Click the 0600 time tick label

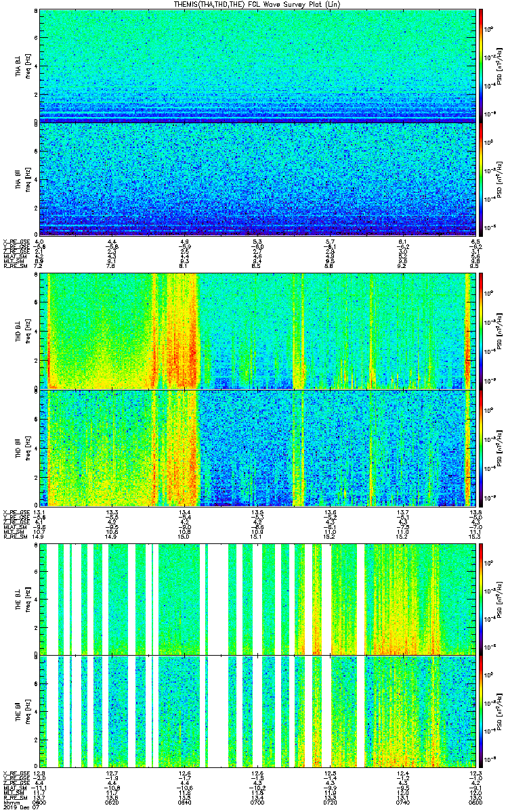point(40,802)
